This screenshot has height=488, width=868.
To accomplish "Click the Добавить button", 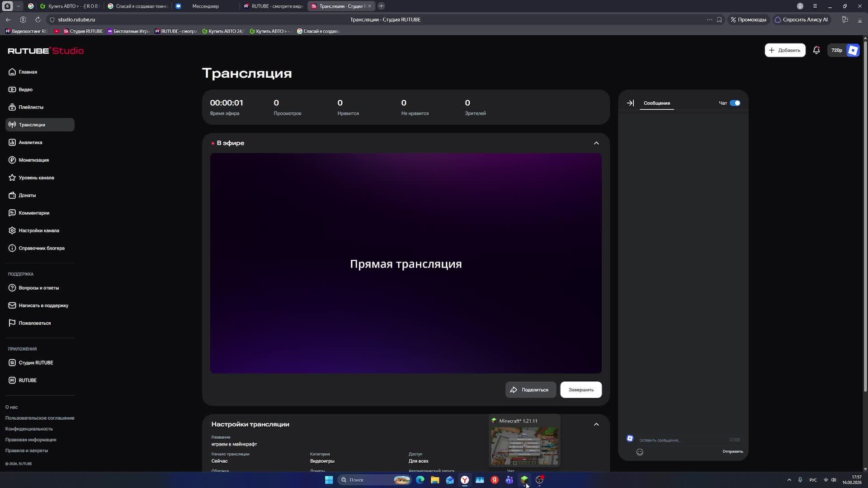I will (785, 50).
